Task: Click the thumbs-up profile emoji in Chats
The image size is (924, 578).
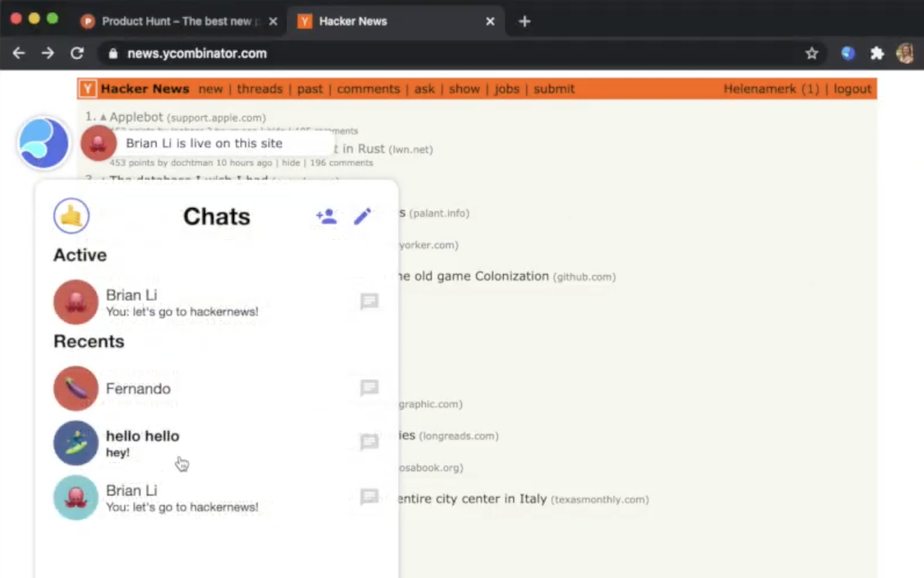Action: coord(71,216)
